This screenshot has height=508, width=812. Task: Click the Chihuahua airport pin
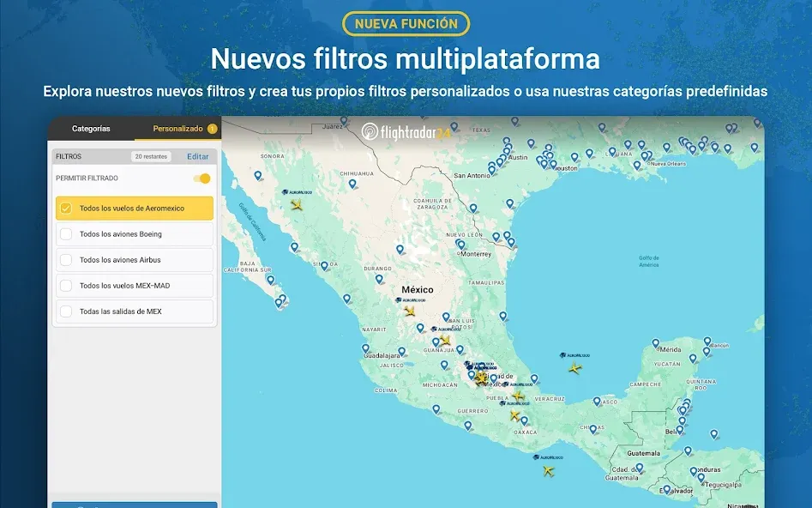[352, 184]
